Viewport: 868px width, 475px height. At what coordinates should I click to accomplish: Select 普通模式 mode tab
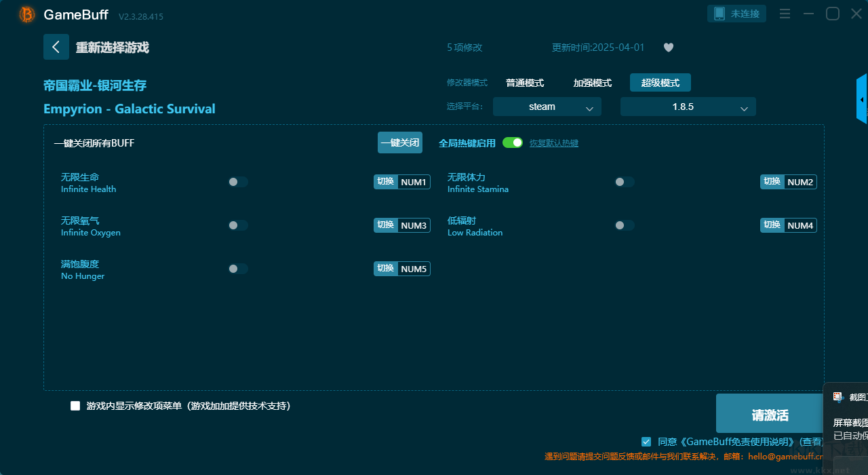point(525,83)
